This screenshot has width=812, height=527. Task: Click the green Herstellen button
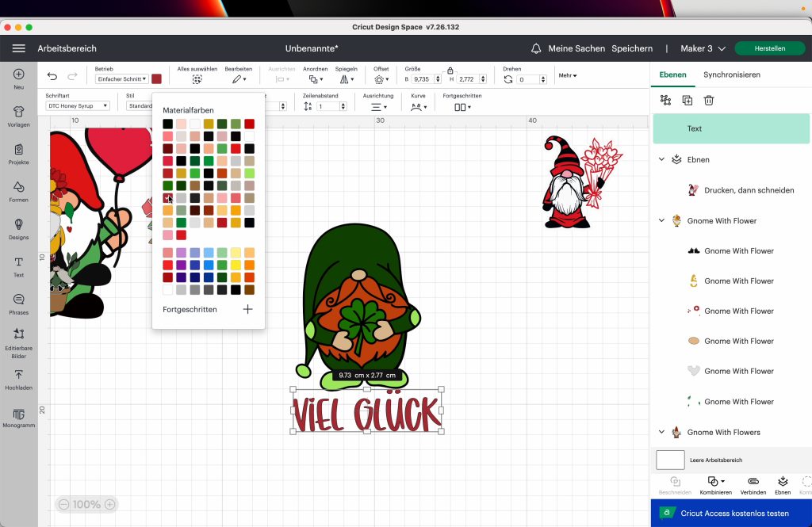point(769,48)
